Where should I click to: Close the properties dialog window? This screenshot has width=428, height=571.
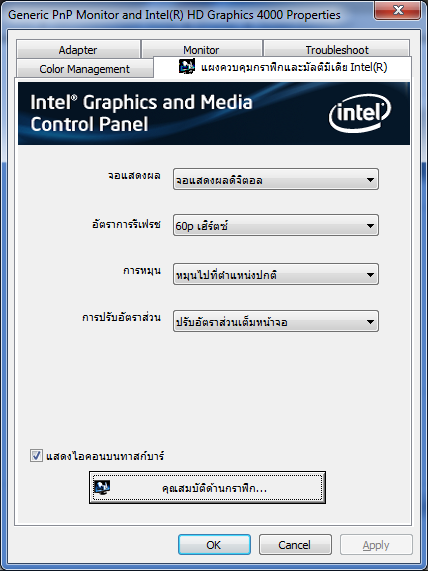(397, 10)
